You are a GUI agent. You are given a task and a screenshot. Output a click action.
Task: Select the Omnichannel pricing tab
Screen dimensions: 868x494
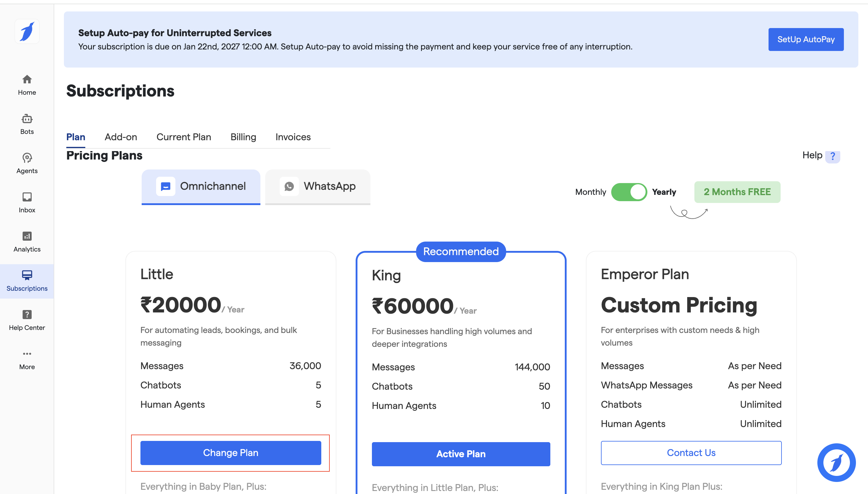pos(201,186)
